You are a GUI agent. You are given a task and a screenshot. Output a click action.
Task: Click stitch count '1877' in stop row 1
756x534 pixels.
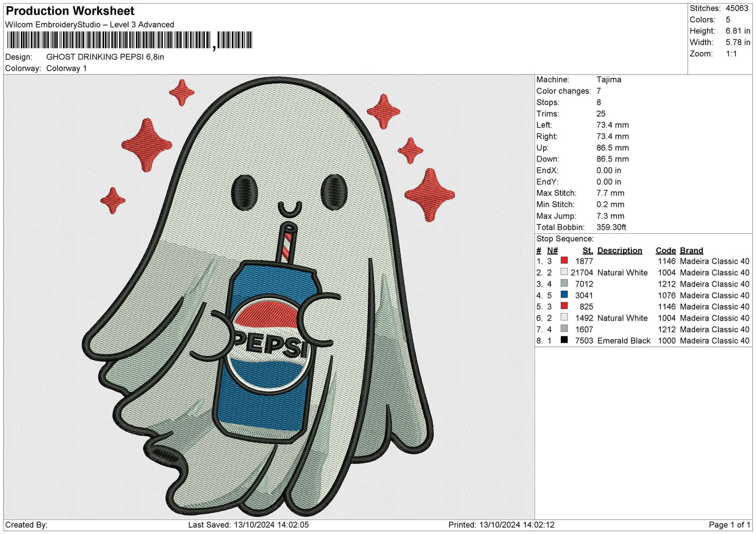point(584,262)
